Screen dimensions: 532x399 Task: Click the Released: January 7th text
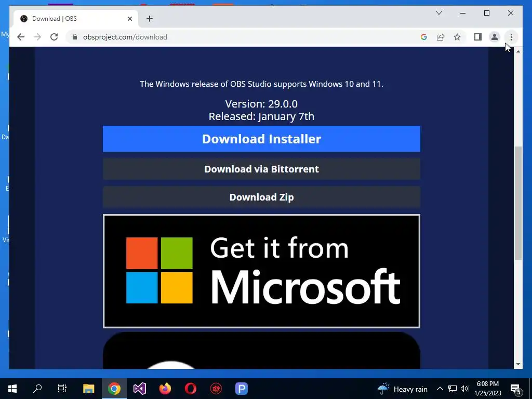[x=261, y=116]
